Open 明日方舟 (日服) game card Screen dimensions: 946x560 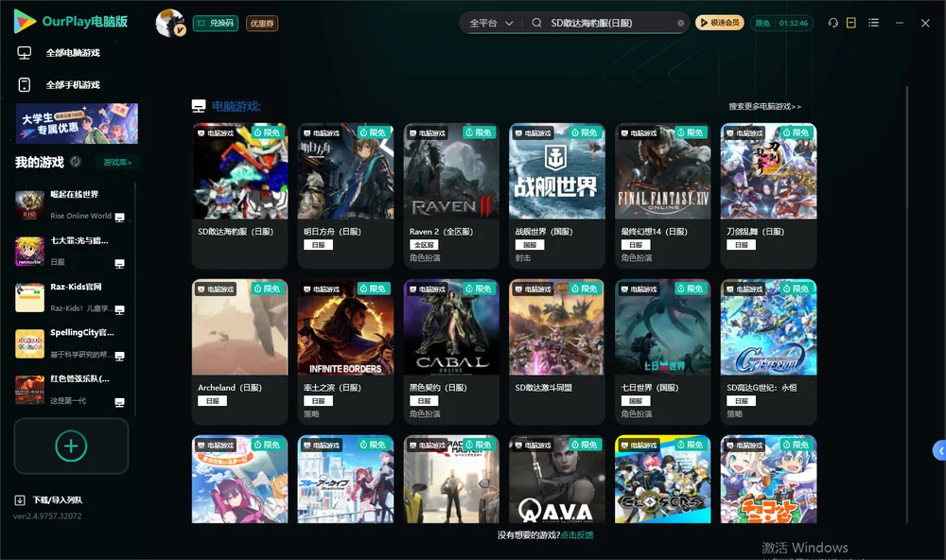click(345, 196)
